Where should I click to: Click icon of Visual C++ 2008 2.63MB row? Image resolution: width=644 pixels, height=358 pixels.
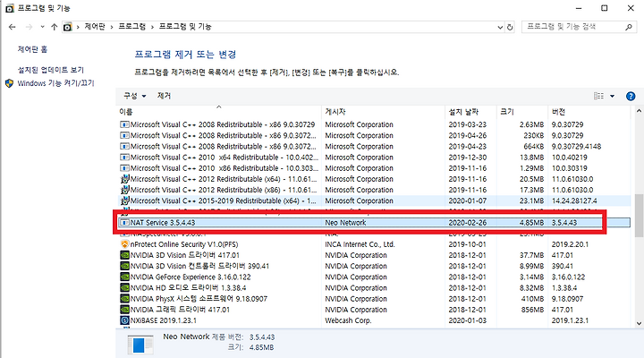pos(124,124)
